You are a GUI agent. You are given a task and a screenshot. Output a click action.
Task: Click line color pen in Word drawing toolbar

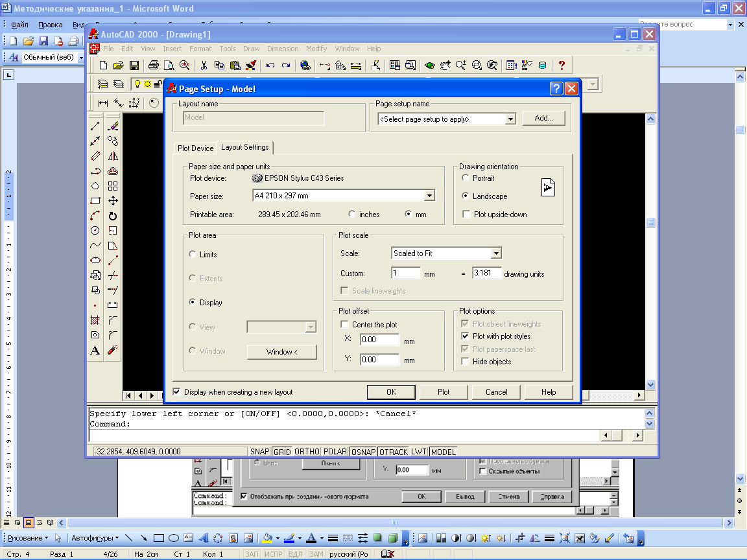point(289,538)
